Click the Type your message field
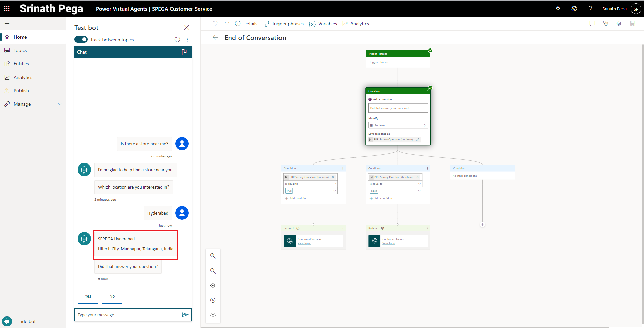Screen dimensions: 644x328 tap(128, 315)
